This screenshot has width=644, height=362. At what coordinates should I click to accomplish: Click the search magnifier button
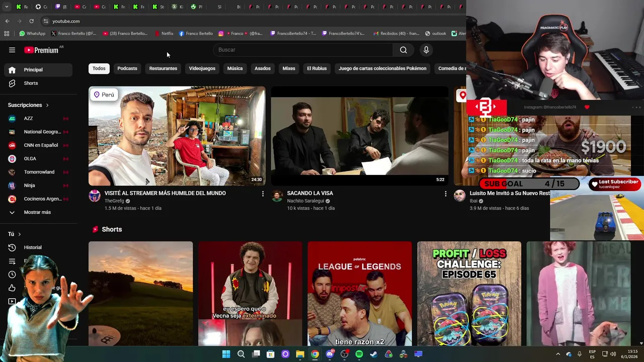coord(404,50)
